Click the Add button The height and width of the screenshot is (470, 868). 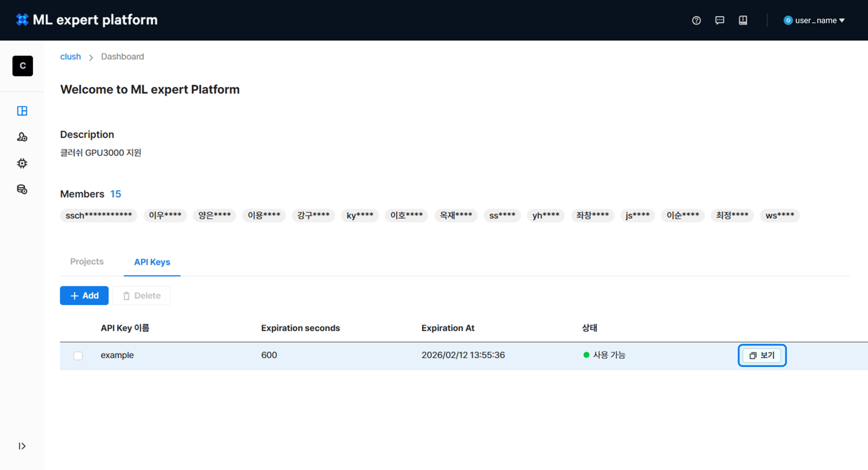[x=84, y=296]
